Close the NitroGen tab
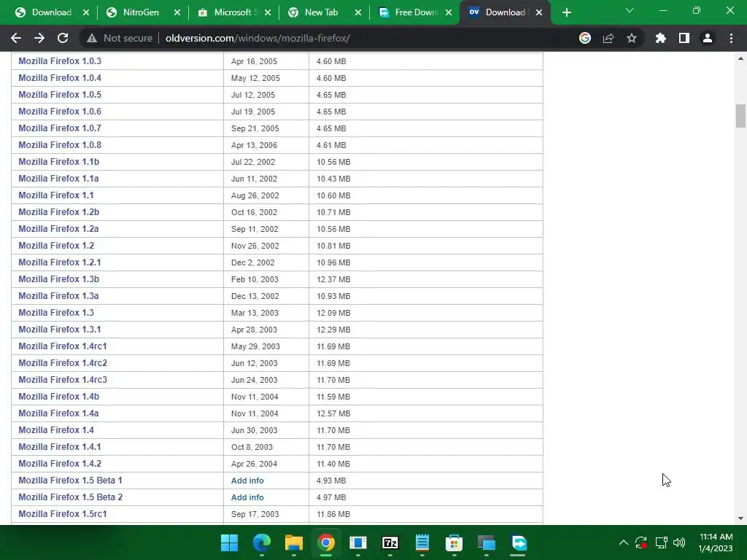This screenshot has width=747, height=560. (x=177, y=12)
